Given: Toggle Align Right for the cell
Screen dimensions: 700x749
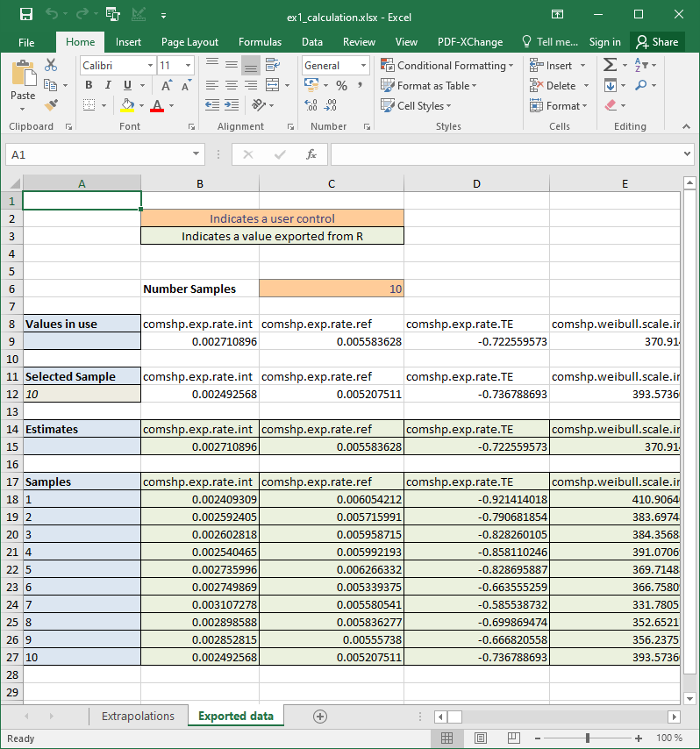Looking at the screenshot, I should [x=250, y=85].
